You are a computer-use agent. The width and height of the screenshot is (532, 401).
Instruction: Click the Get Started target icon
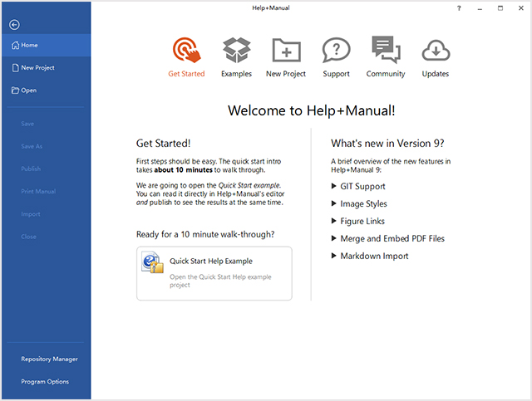click(186, 50)
